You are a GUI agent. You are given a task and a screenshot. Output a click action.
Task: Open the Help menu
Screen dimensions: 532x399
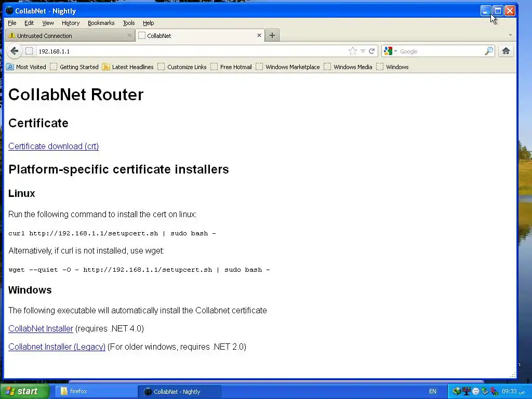click(x=148, y=23)
